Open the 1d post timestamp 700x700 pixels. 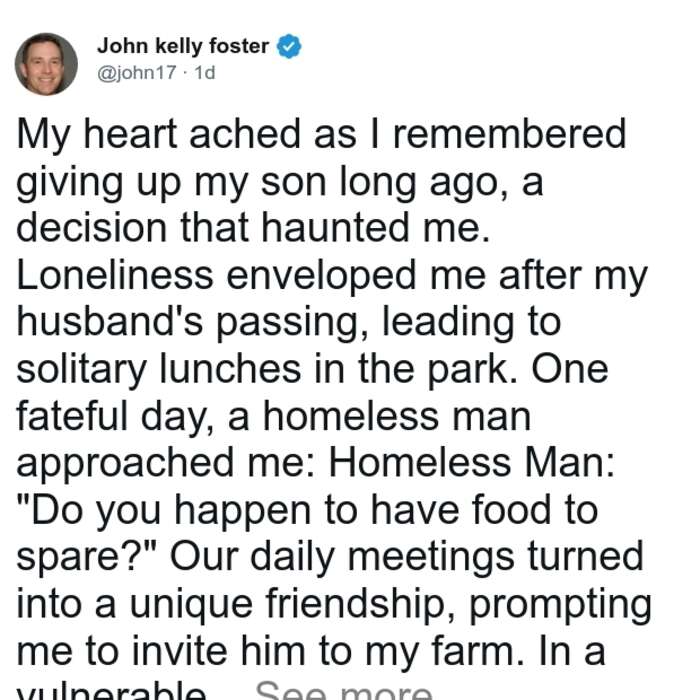205,73
